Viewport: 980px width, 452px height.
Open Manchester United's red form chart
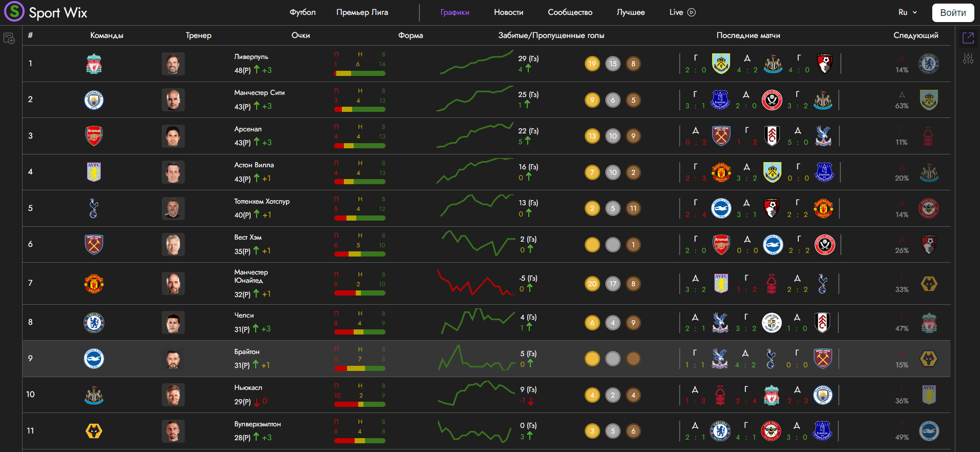pyautogui.click(x=475, y=282)
